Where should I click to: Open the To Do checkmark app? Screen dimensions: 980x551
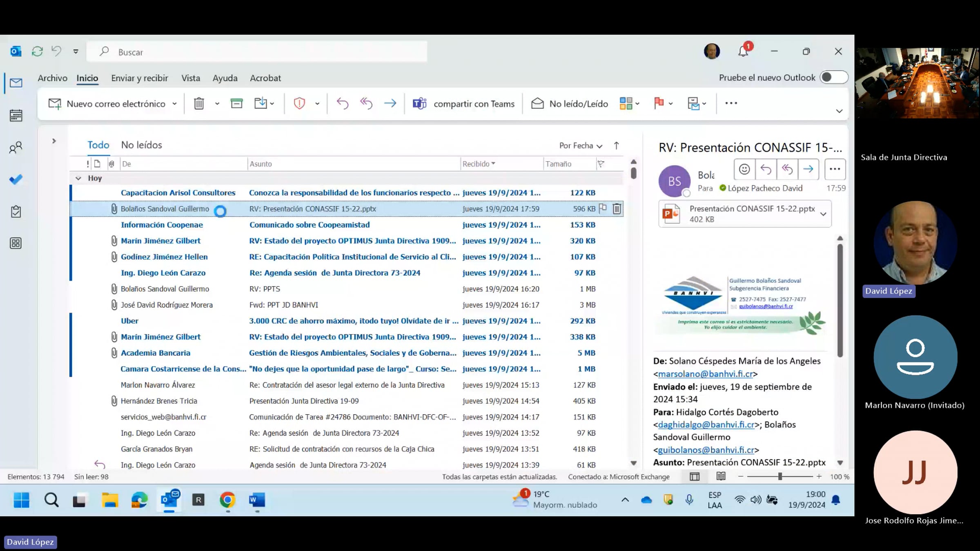pos(16,180)
